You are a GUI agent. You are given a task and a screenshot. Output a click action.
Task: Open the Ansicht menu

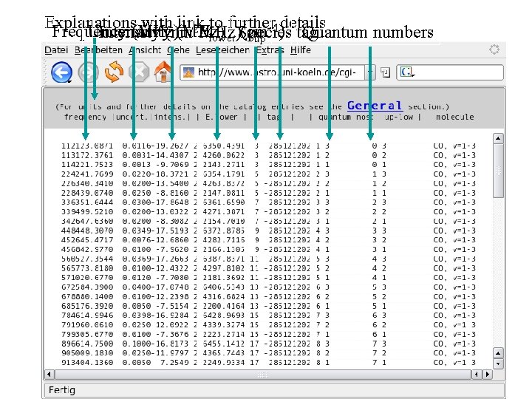pos(145,50)
